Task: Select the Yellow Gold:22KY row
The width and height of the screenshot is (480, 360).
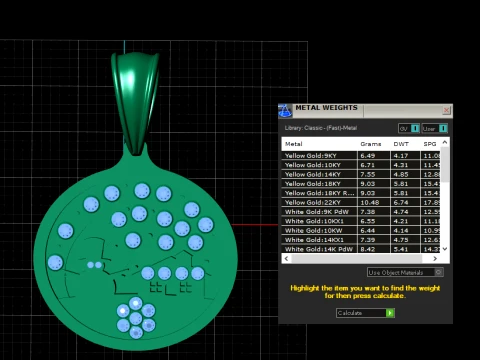Action: [361, 202]
